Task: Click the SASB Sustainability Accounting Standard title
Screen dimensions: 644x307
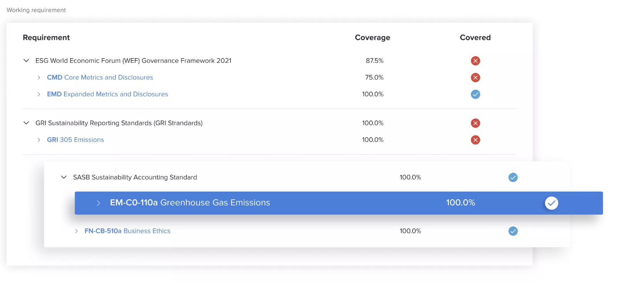Action: point(135,177)
